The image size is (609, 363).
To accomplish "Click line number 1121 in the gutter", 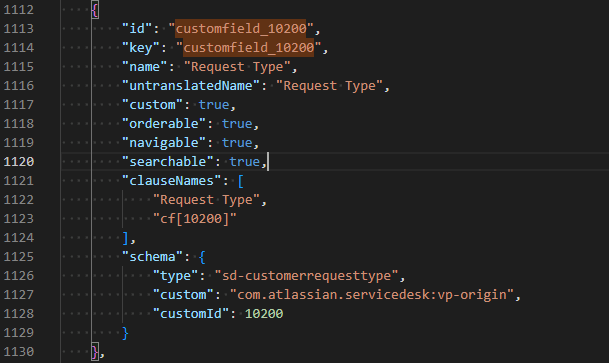I will (19, 181).
